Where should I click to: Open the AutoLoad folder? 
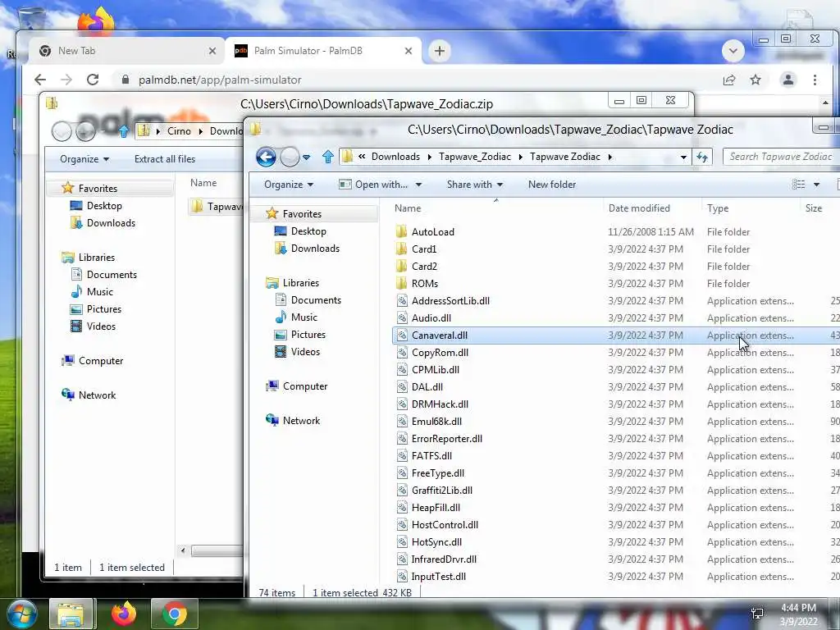coord(433,232)
